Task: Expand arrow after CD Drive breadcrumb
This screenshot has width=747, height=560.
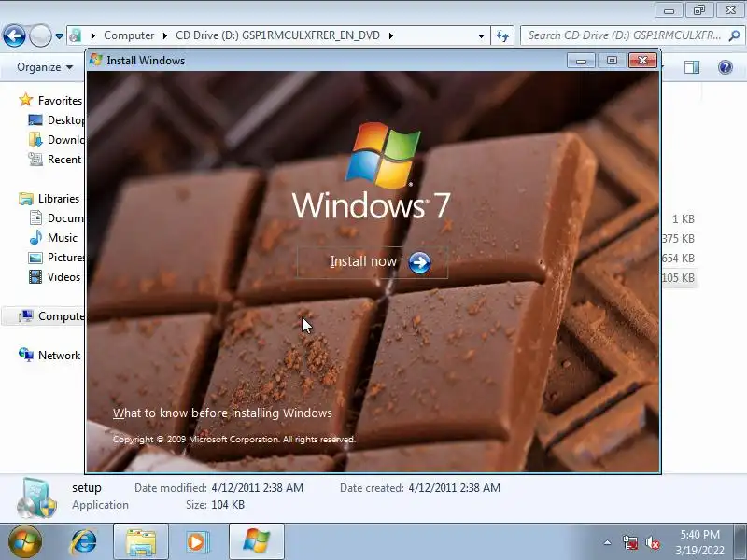Action: point(390,35)
